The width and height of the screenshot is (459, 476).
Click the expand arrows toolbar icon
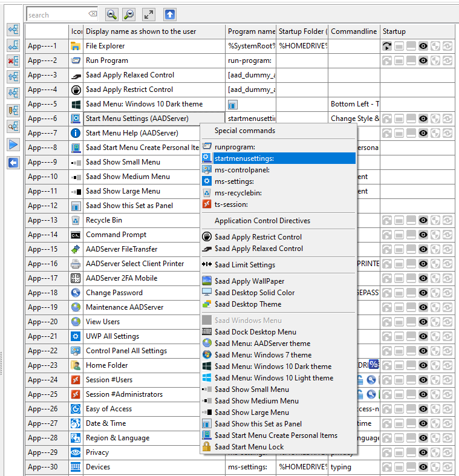[148, 15]
